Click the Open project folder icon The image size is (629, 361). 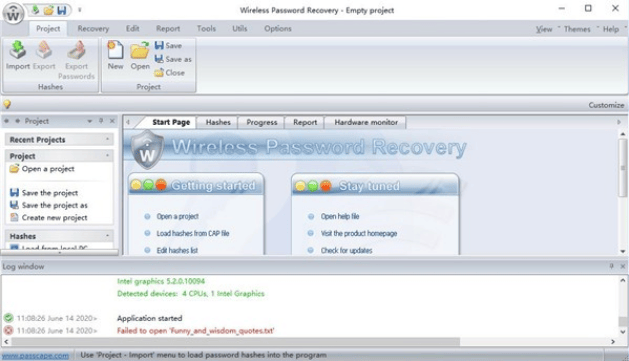(x=140, y=50)
